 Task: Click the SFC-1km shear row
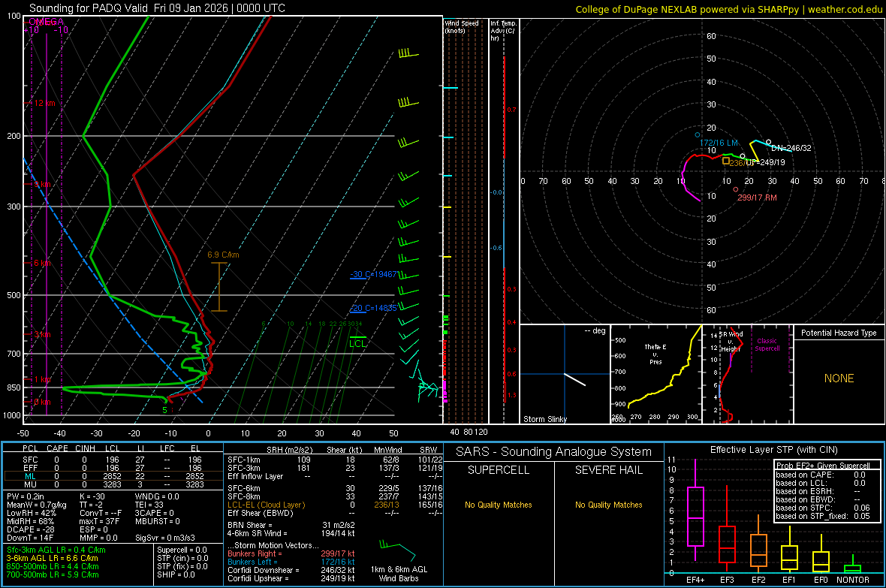coord(335,460)
